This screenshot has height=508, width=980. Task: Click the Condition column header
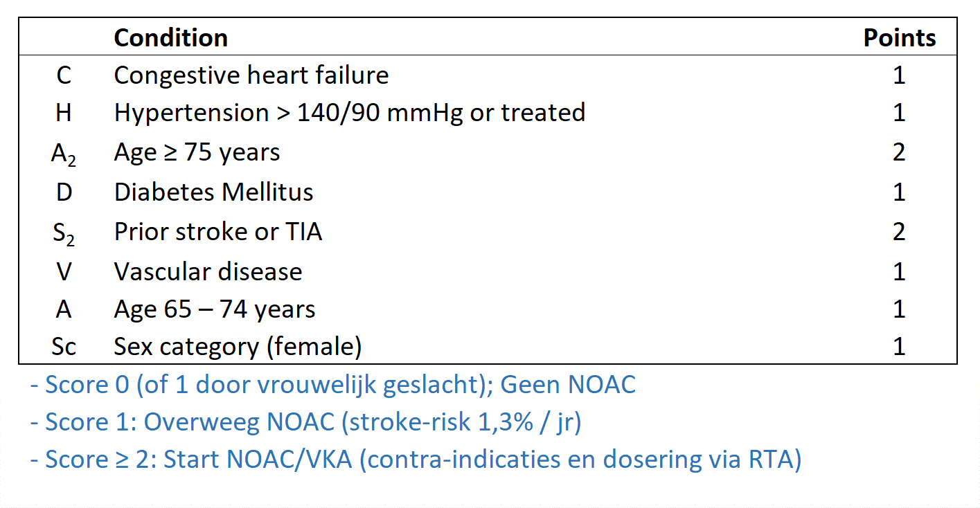coord(170,37)
